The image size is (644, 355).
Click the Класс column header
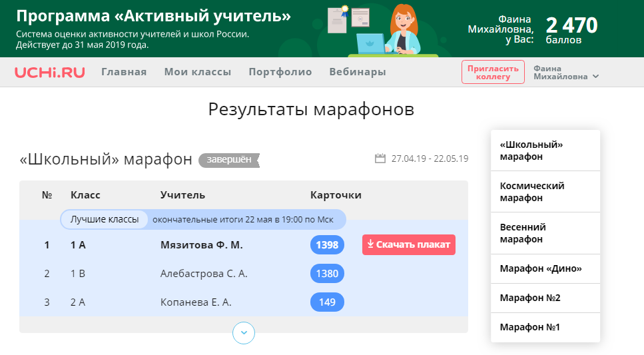pos(85,195)
